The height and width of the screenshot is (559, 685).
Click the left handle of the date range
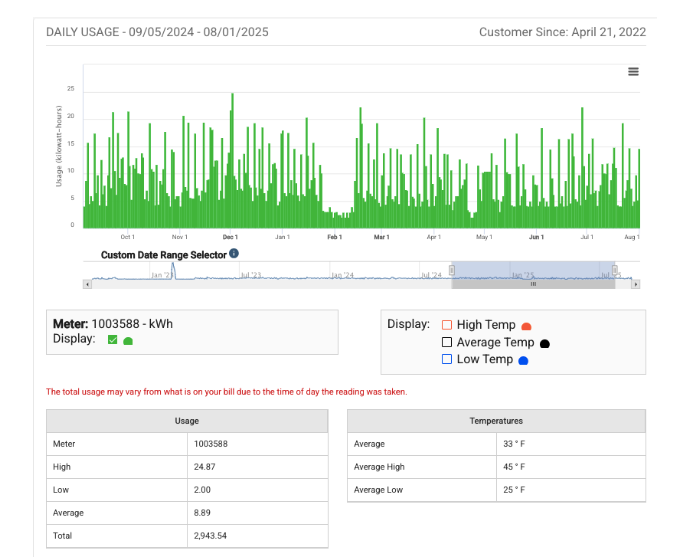452,270
